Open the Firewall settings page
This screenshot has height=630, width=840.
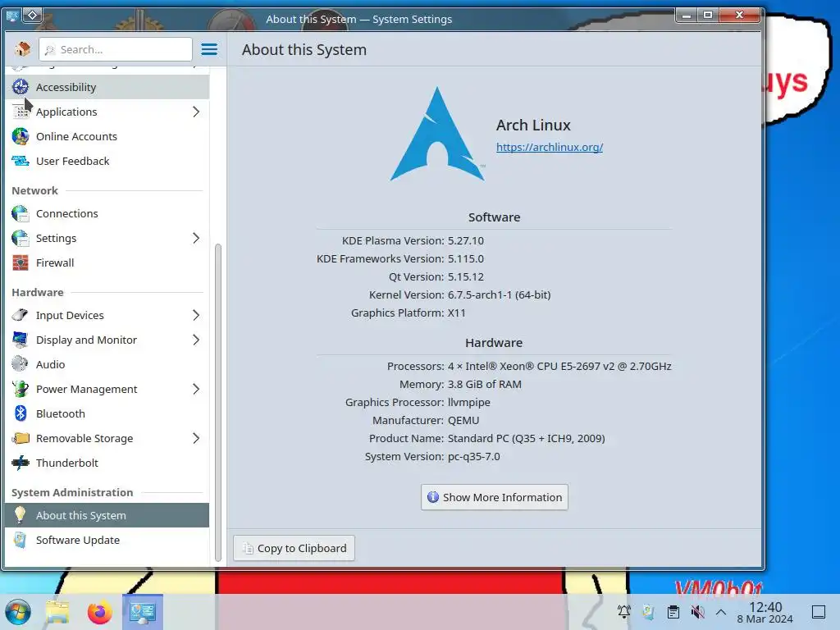pyautogui.click(x=107, y=262)
